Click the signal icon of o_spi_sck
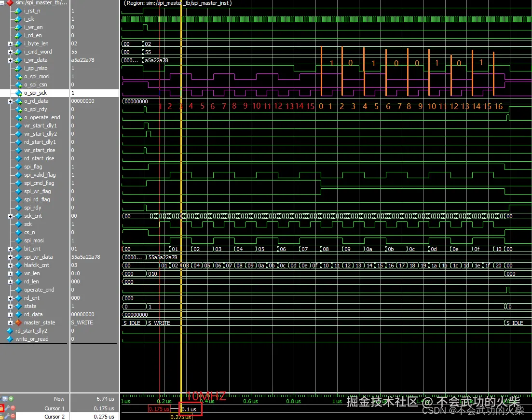 click(18, 93)
